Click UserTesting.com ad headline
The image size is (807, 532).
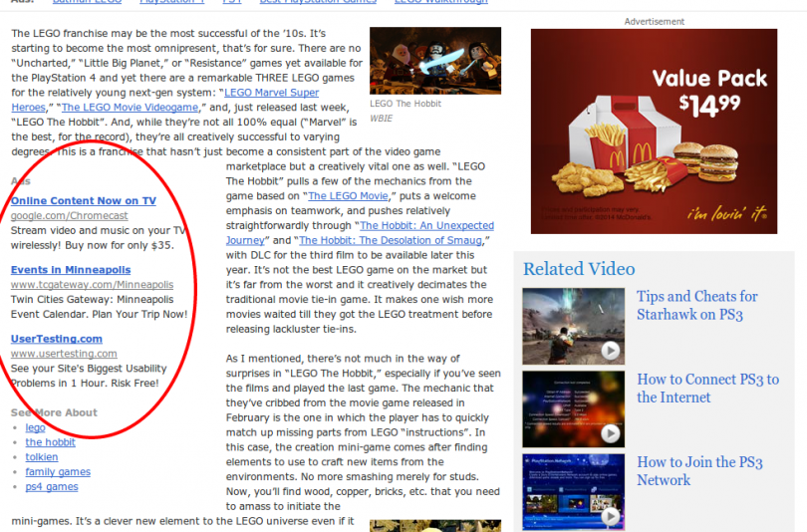pyautogui.click(x=57, y=339)
